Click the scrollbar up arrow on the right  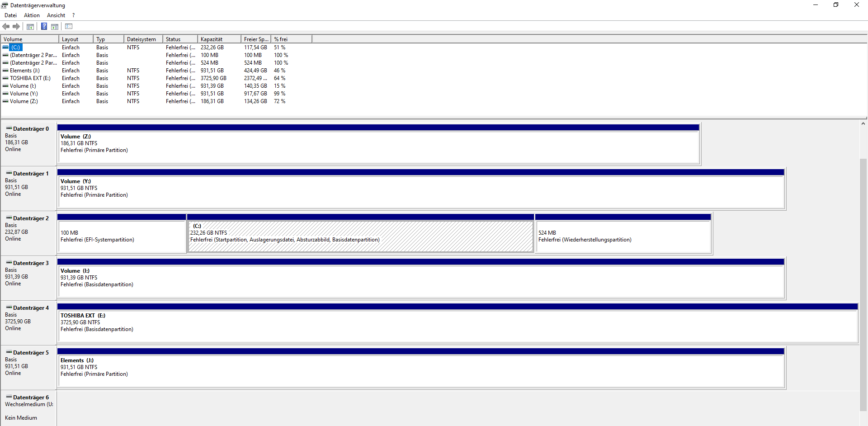(x=863, y=123)
